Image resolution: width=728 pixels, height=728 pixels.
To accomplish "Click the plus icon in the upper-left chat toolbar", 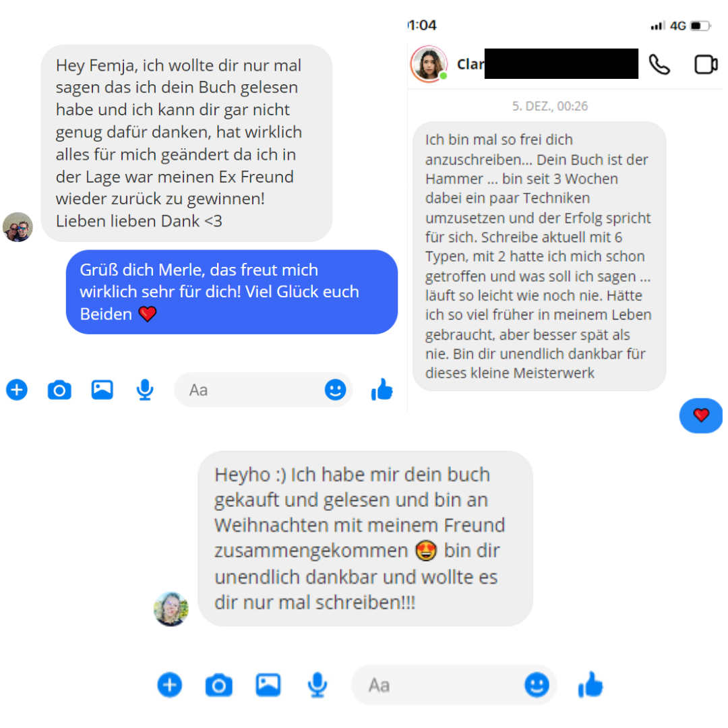I will 17,390.
